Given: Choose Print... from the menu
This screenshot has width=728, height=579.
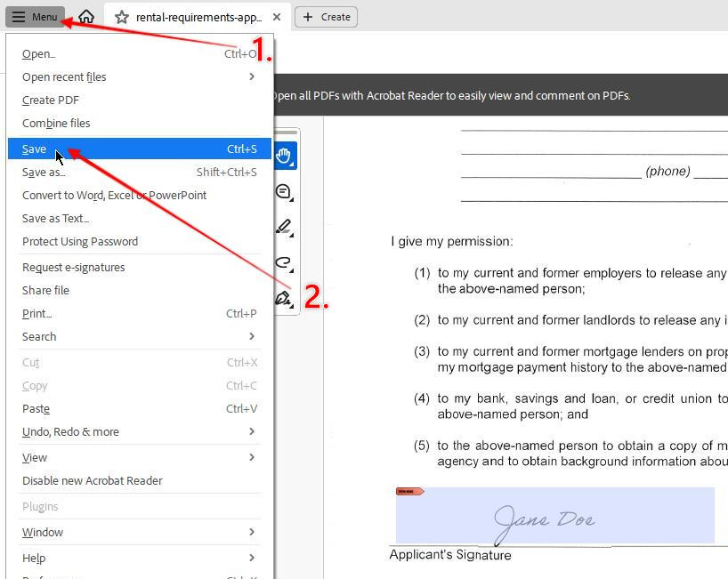Looking at the screenshot, I should 140,314.
